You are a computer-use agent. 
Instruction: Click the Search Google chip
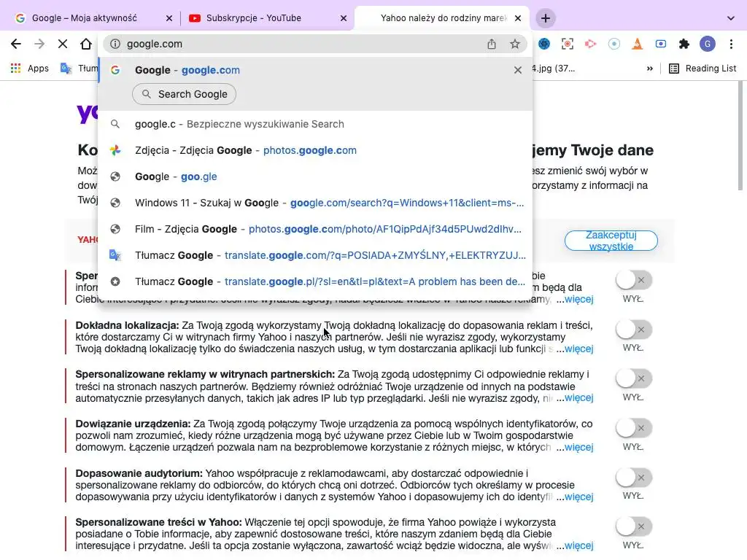pos(185,94)
